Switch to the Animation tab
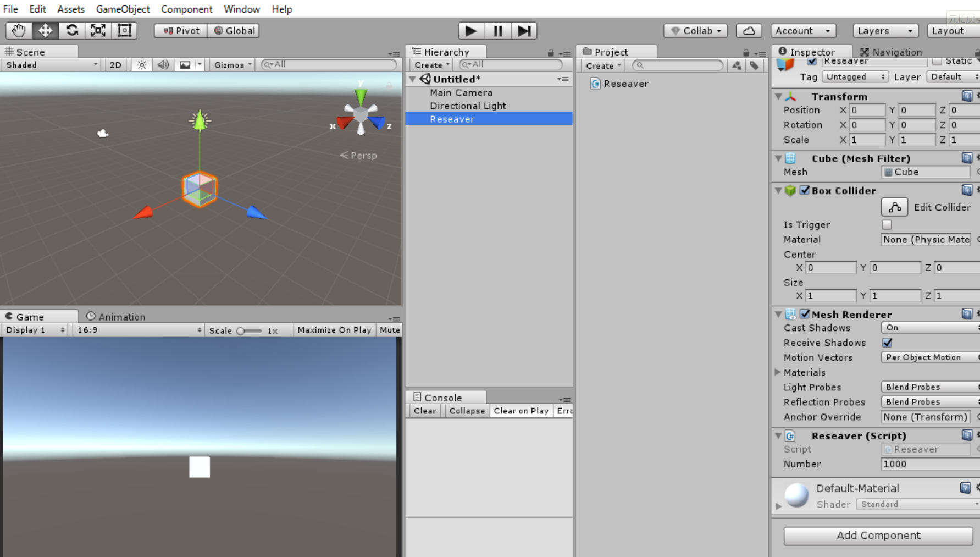Image resolution: width=980 pixels, height=557 pixels. tap(116, 317)
